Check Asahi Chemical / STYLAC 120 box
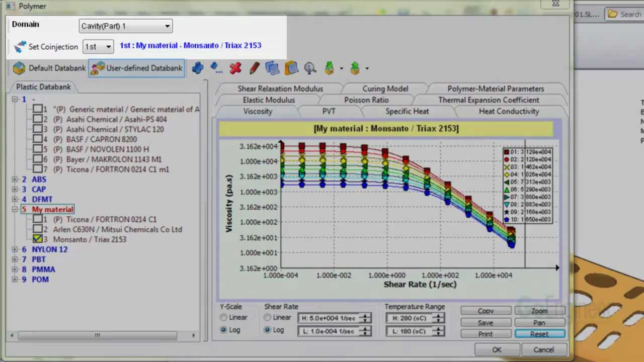 38,129
